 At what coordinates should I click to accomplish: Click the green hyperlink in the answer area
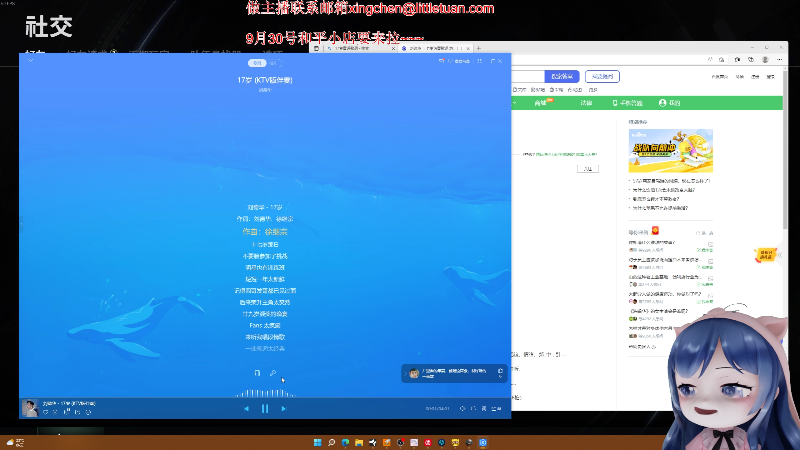pyautogui.click(x=566, y=154)
